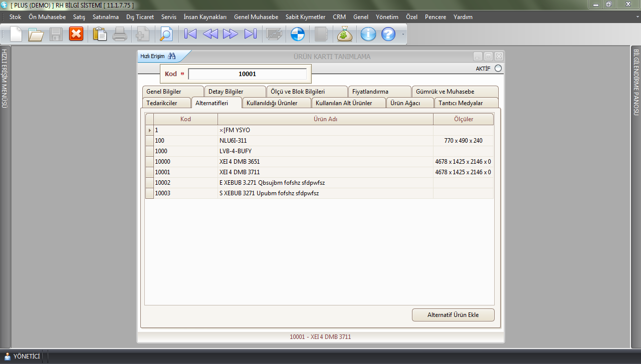Click the blue info icon
This screenshot has width=641, height=364.
coord(368,34)
